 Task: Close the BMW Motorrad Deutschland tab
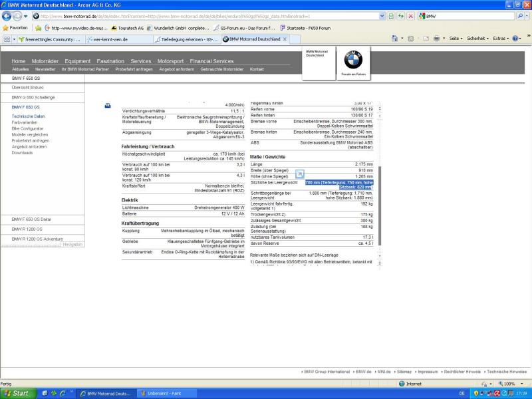click(285, 39)
